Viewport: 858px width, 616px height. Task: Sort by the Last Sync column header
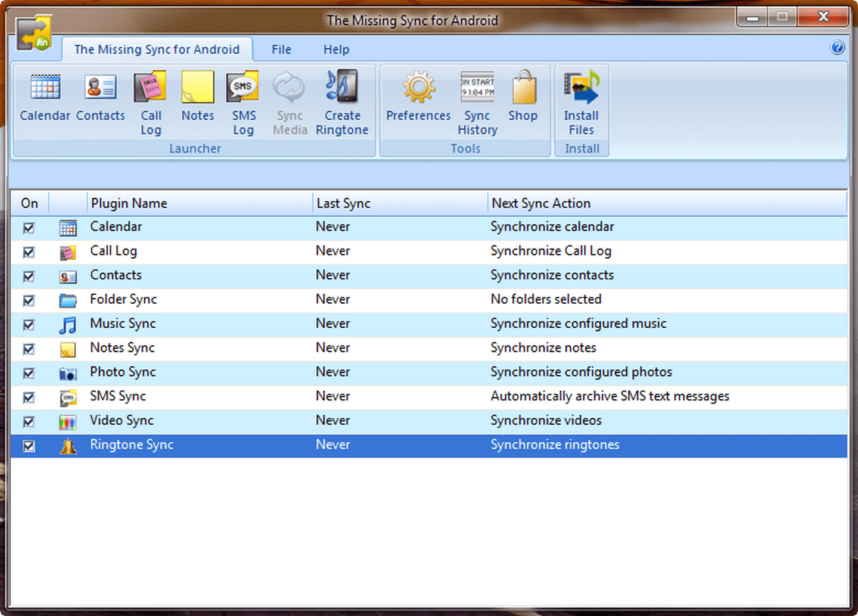400,203
